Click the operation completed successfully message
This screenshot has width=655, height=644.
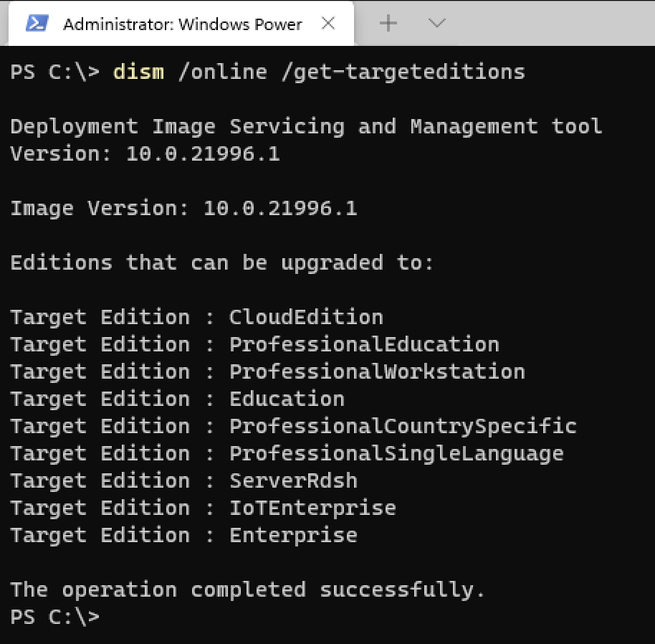(247, 590)
